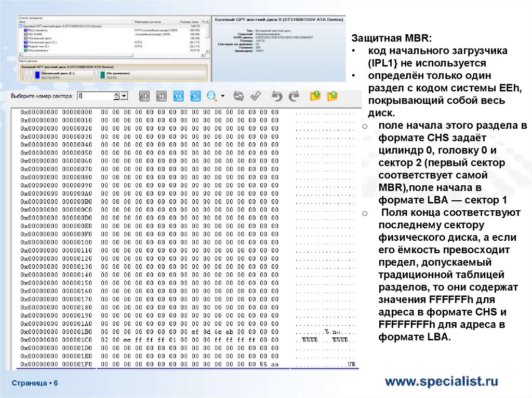Viewport: 532px width, 398px height.
Task: Click offset label 000001F0
Action: click(77, 364)
